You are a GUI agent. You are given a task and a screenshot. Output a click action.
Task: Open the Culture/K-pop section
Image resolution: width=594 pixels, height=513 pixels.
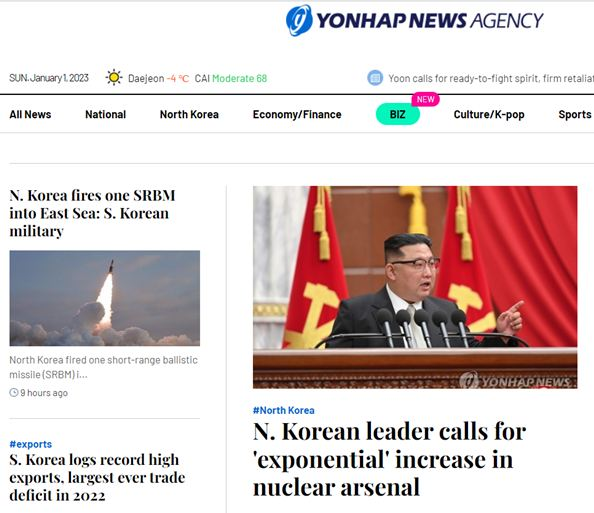click(x=489, y=114)
